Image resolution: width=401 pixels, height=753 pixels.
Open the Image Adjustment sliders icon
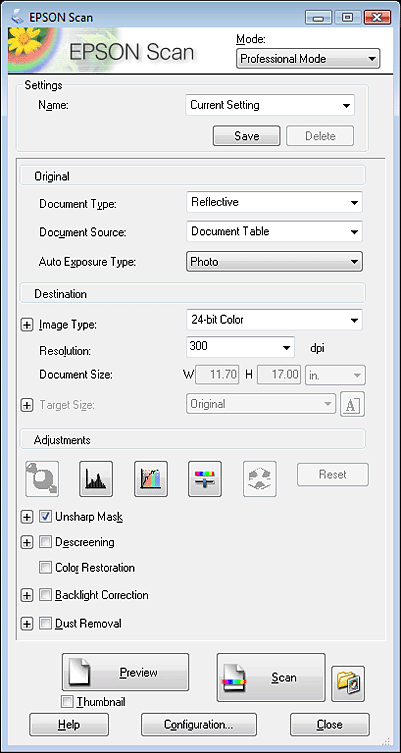[x=205, y=478]
